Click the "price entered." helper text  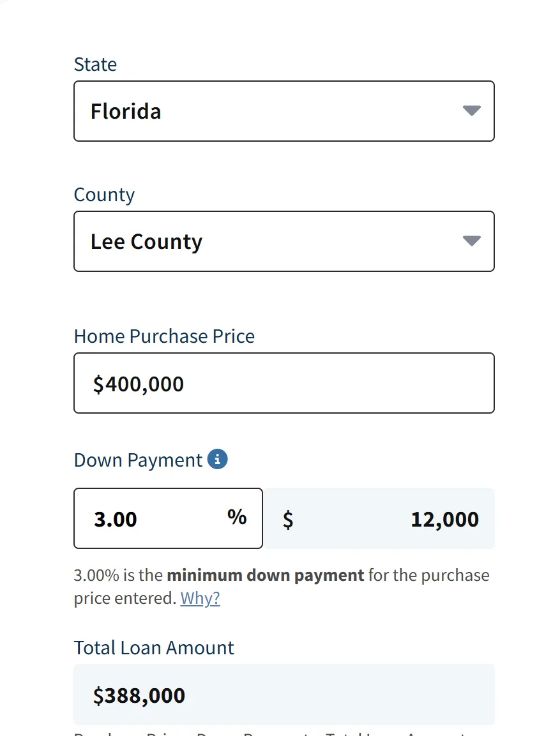coord(125,598)
